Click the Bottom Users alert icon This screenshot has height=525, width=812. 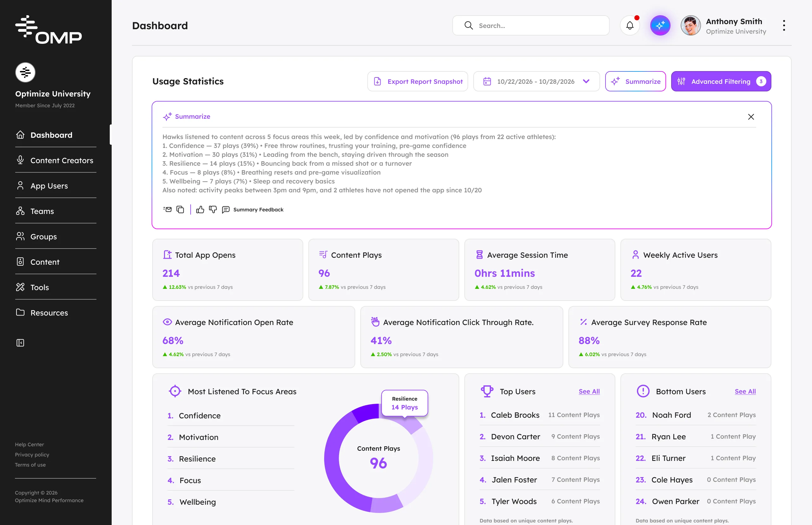643,391
